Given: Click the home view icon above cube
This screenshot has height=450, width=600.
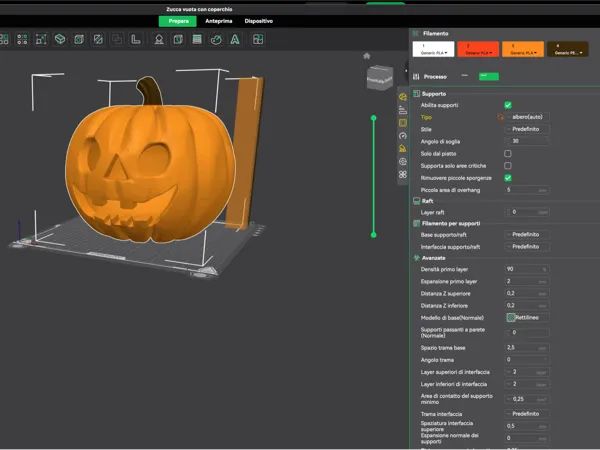Looking at the screenshot, I should 367,56.
